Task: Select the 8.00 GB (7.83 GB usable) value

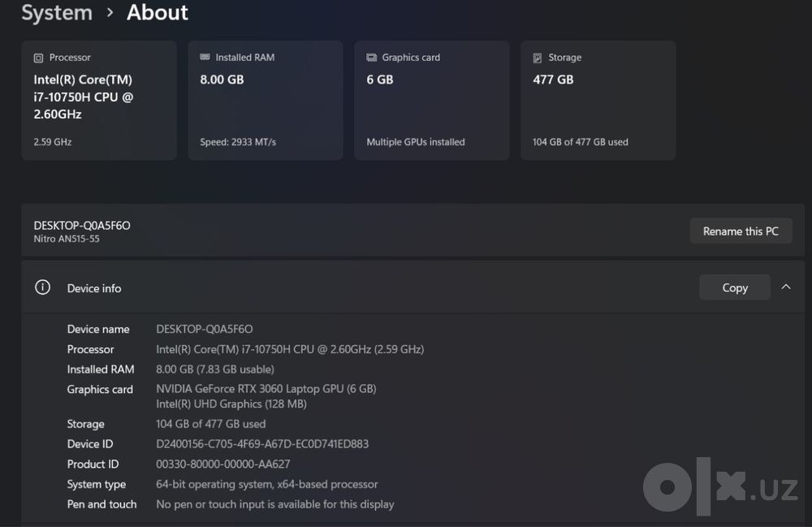Action: [x=215, y=369]
